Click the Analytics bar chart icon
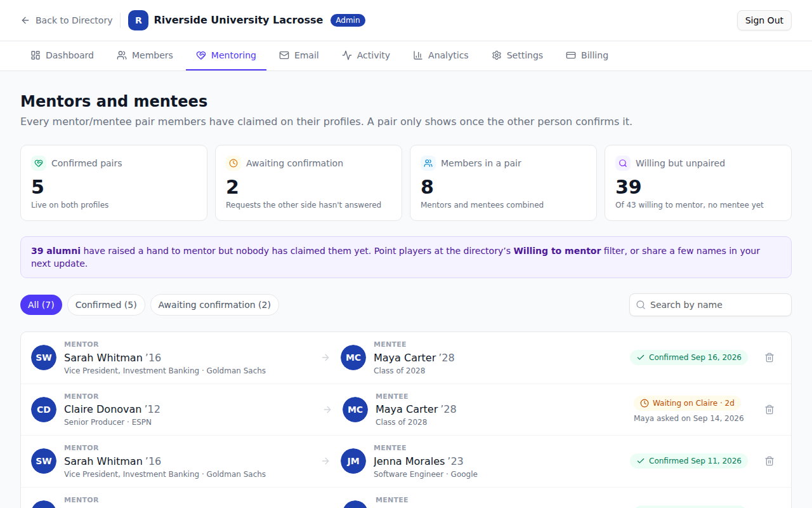812x508 pixels. [x=418, y=55]
